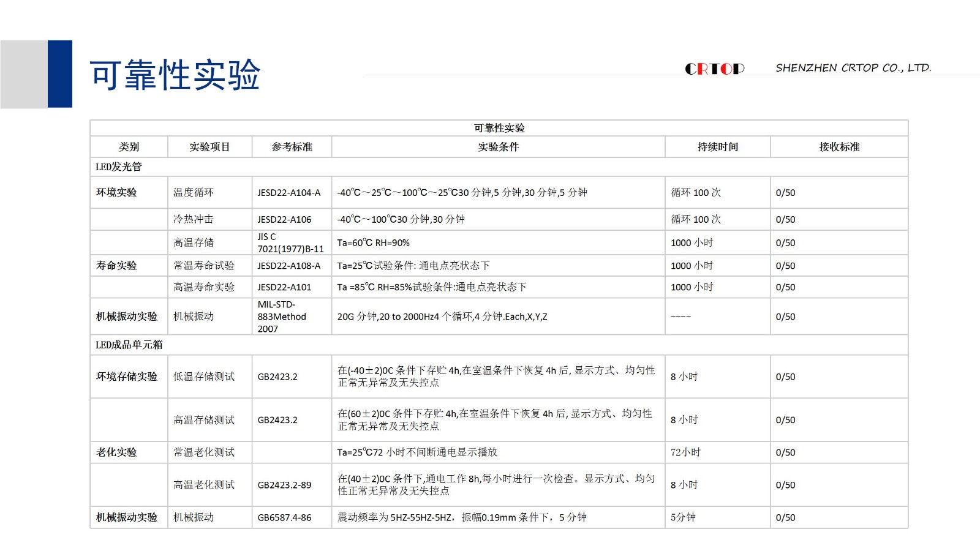The width and height of the screenshot is (980, 551).
Task: Select the large 可靠性实验 slide title
Action: [175, 75]
